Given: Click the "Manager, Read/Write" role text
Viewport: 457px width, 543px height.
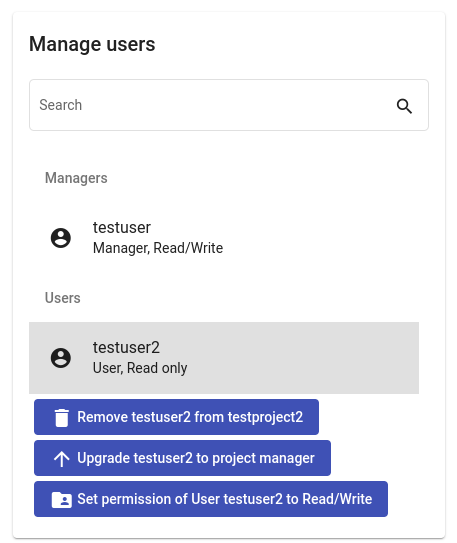Looking at the screenshot, I should click(x=158, y=248).
